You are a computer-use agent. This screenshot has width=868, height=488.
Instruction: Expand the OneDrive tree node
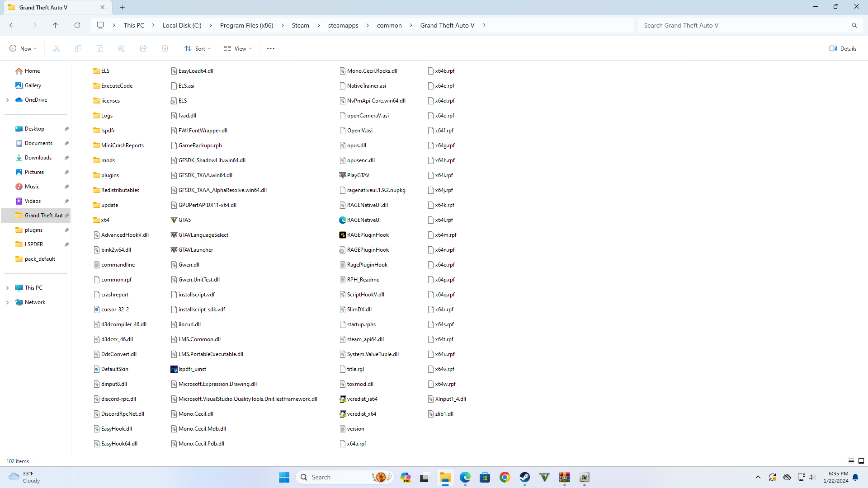click(x=7, y=100)
